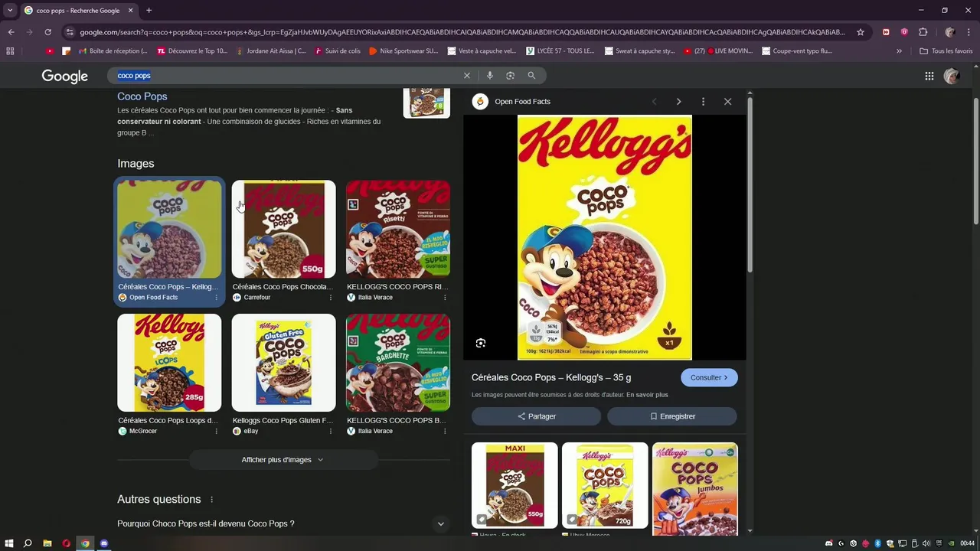
Task: Expand question Pourquoi Choco Pops est-il devenu Coco Pops
Action: [x=283, y=524]
